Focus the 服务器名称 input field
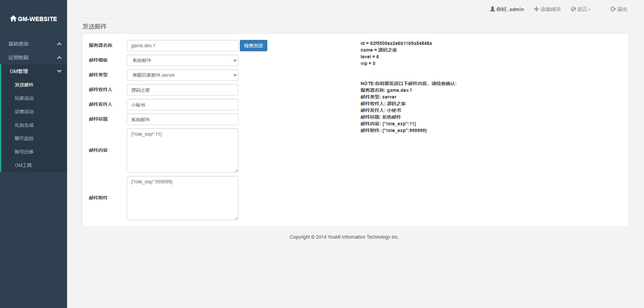The width and height of the screenshot is (644, 308). [x=182, y=46]
